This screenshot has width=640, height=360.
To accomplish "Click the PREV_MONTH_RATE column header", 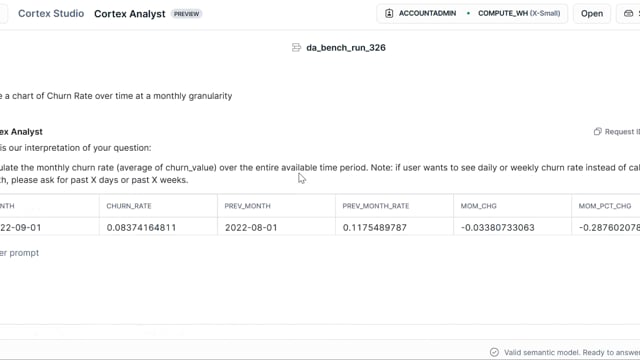I will pos(376,206).
